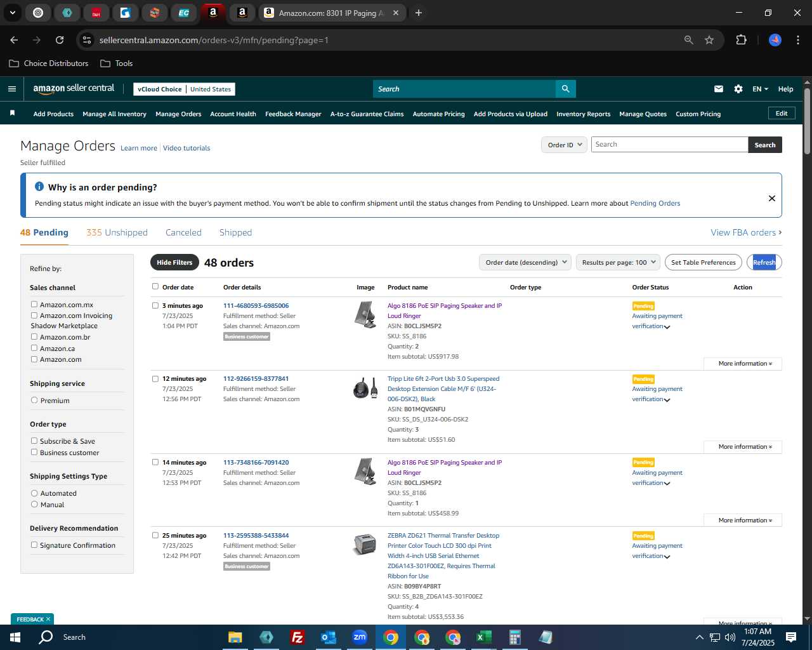Check the Subscribe & Save order type
Screen dimensions: 812x650
(x=34, y=441)
